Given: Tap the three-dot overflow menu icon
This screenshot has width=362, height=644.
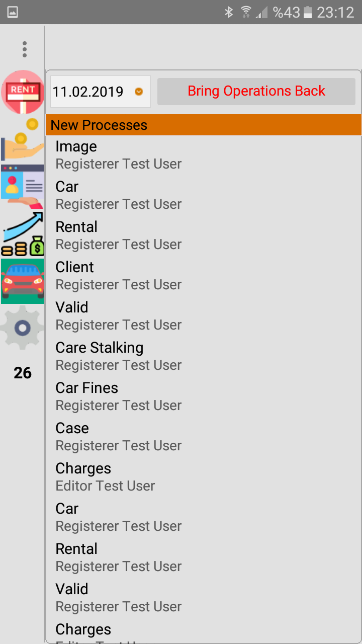Looking at the screenshot, I should click(x=24, y=49).
